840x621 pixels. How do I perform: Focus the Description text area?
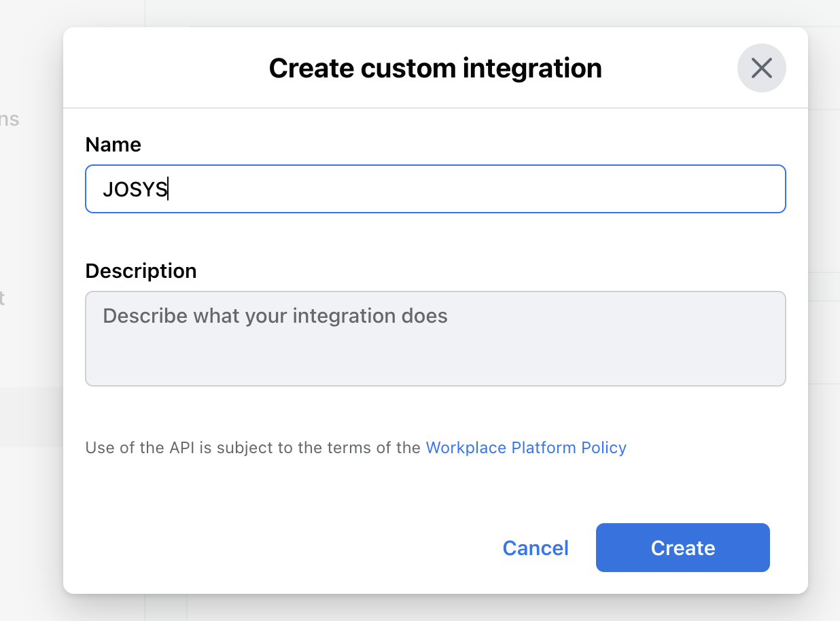(x=435, y=338)
